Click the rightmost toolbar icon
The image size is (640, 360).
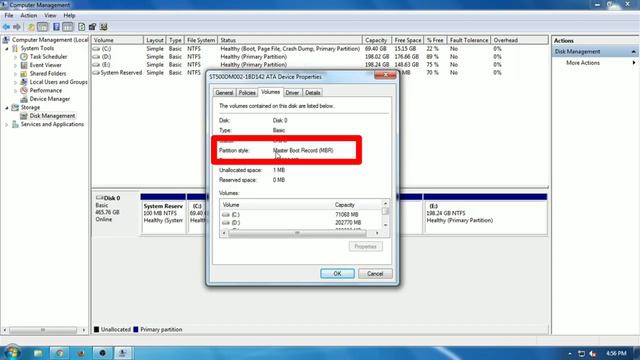104,27
